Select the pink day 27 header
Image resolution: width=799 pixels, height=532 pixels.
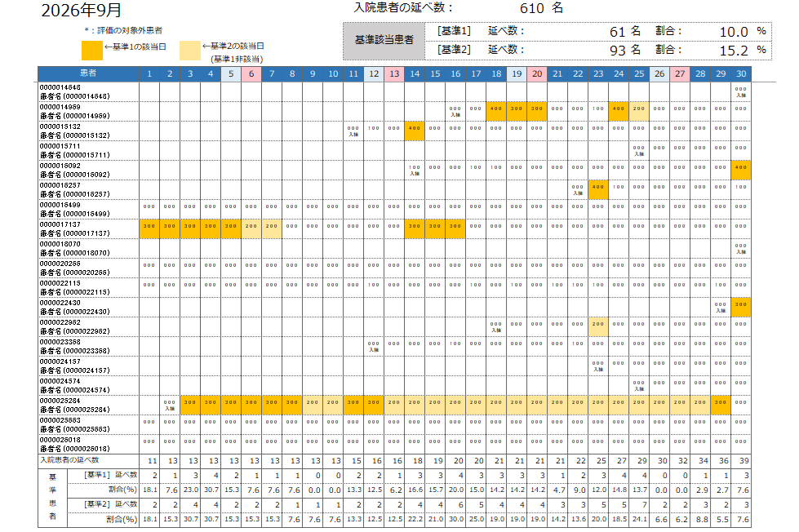point(680,73)
